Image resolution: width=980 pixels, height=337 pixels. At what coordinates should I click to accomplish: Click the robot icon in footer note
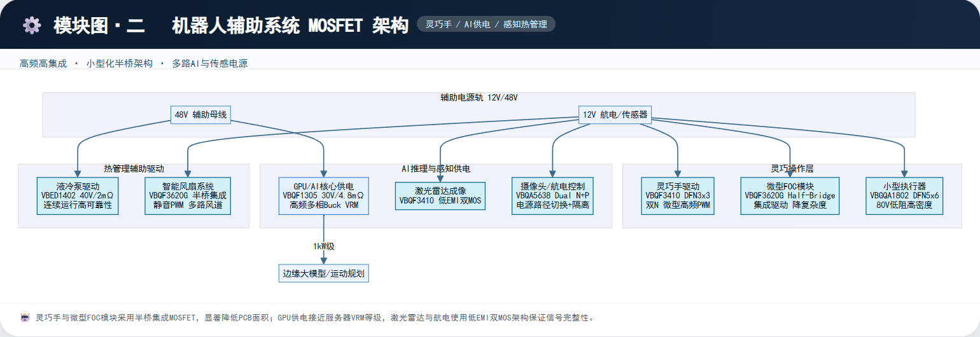(25, 317)
